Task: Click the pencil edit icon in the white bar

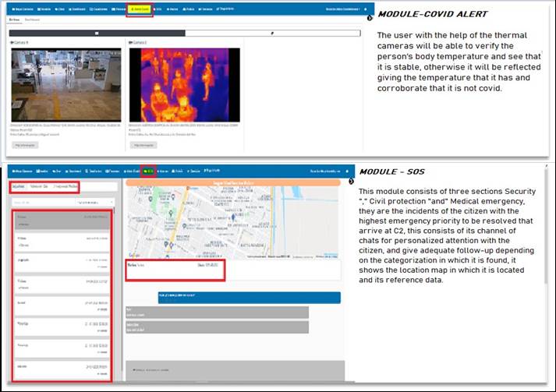Action: [272, 34]
